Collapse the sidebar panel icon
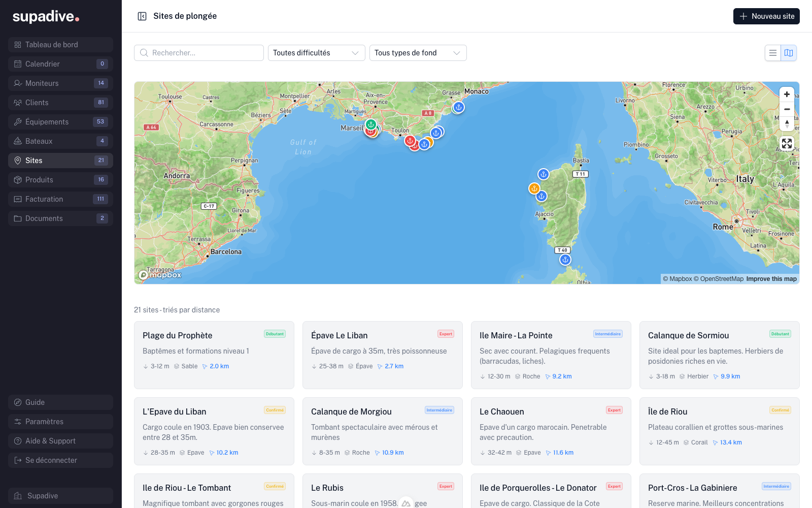 142,16
